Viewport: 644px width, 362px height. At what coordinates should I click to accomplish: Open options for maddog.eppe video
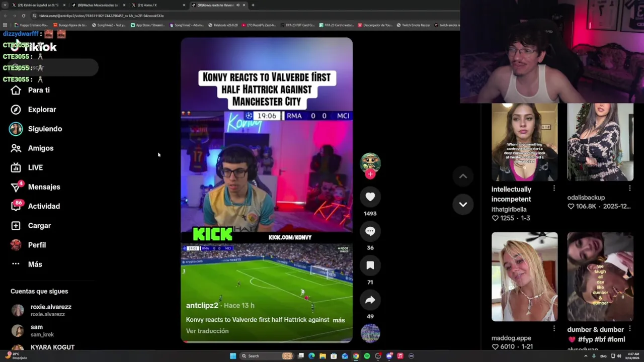tap(554, 328)
